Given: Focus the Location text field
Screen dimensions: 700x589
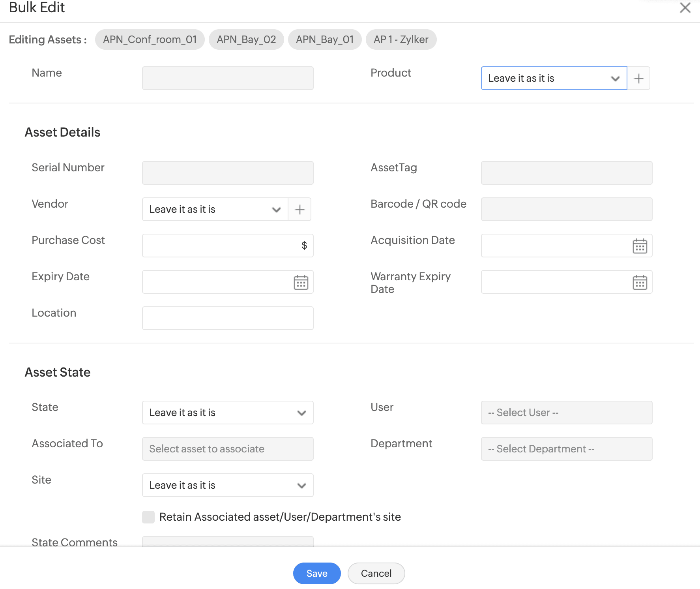Looking at the screenshot, I should tap(228, 318).
